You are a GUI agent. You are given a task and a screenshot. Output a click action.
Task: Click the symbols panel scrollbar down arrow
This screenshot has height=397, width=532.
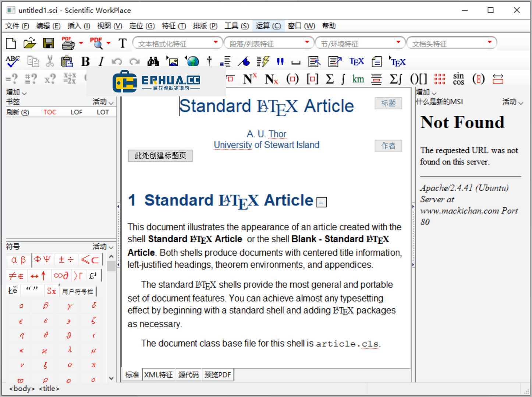pyautogui.click(x=111, y=378)
